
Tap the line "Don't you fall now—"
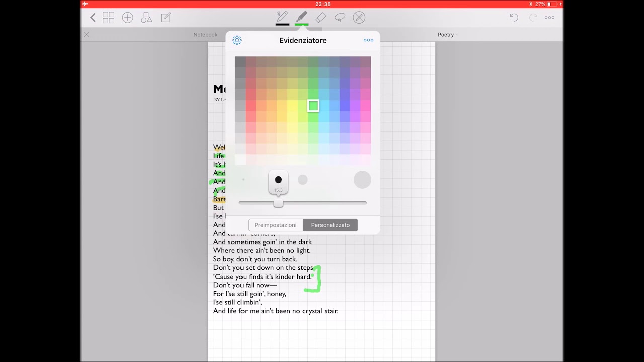[x=245, y=285]
